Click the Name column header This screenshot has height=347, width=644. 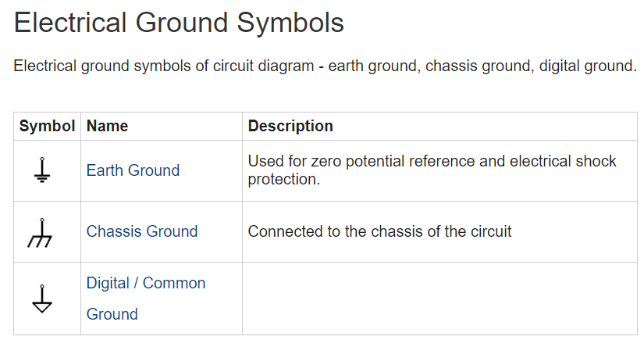[x=108, y=126]
